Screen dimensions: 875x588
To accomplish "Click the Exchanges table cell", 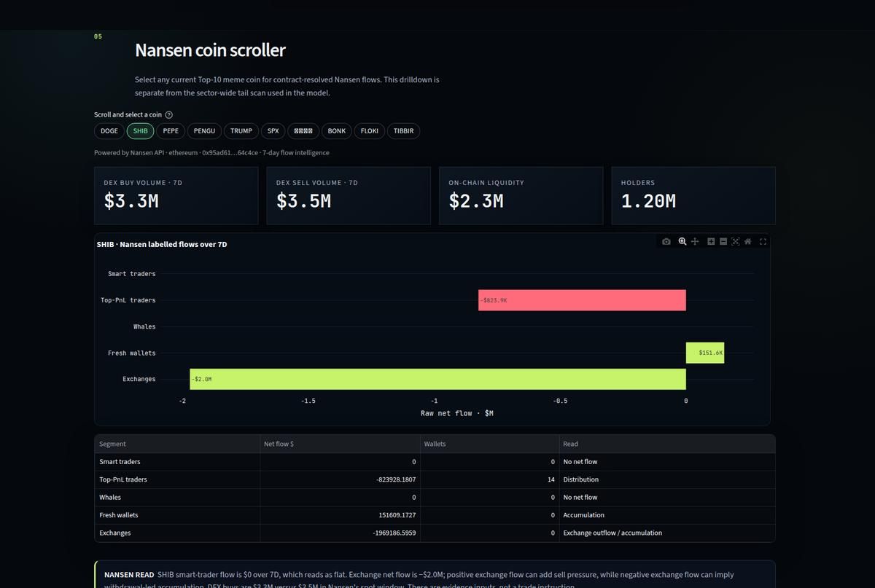I will click(x=177, y=533).
